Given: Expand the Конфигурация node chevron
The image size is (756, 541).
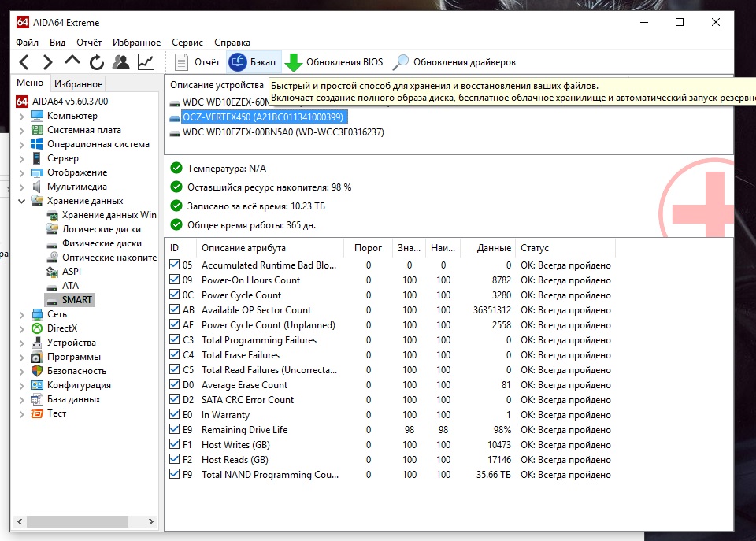Looking at the screenshot, I should [22, 386].
